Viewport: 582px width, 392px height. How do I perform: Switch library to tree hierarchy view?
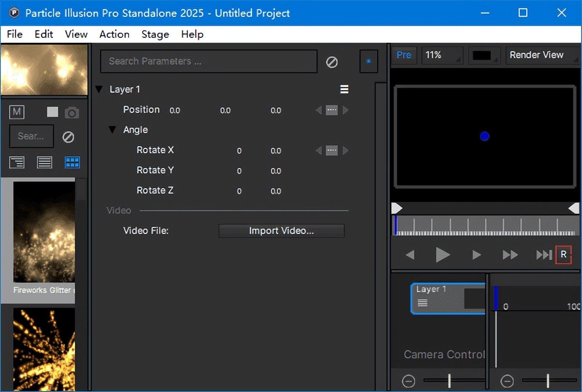tap(17, 162)
